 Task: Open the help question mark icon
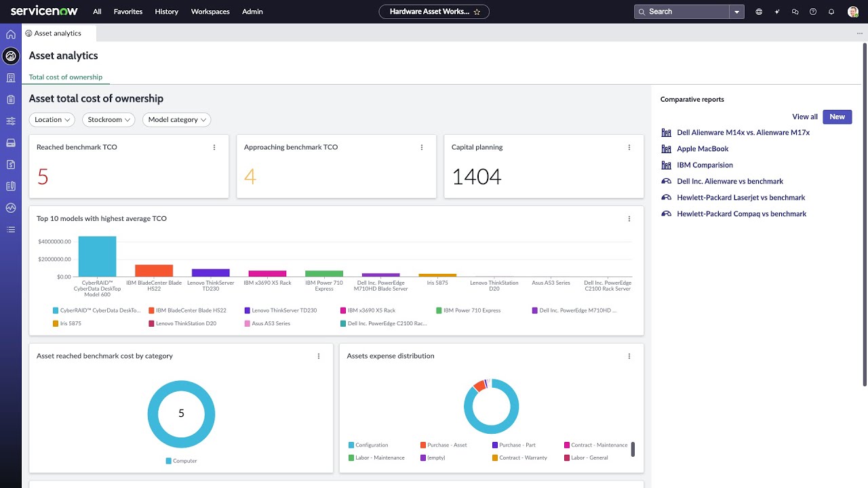click(x=813, y=12)
